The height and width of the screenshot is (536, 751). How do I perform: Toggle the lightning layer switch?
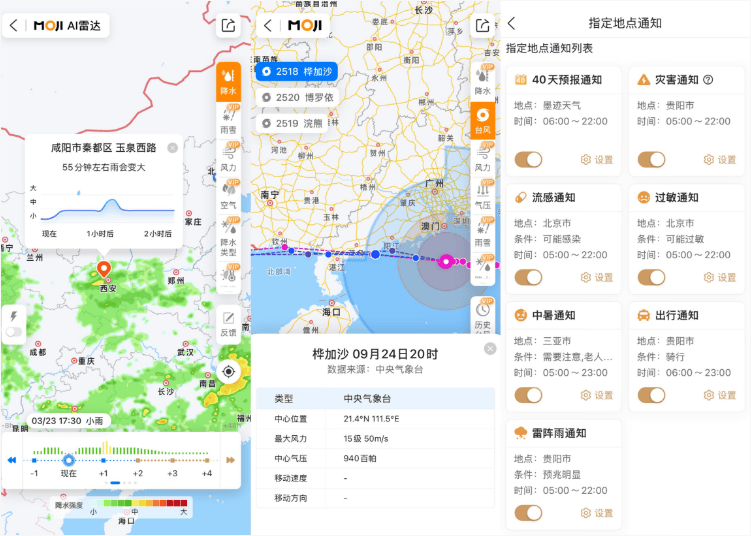point(14,331)
